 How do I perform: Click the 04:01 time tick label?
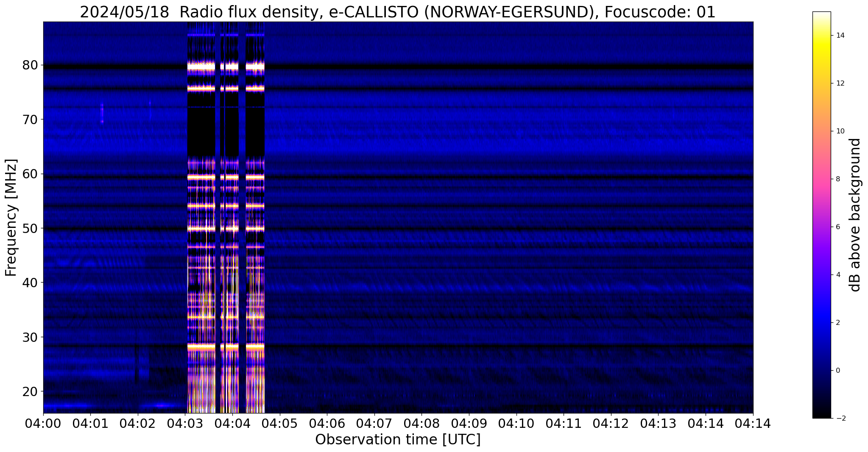[90, 423]
